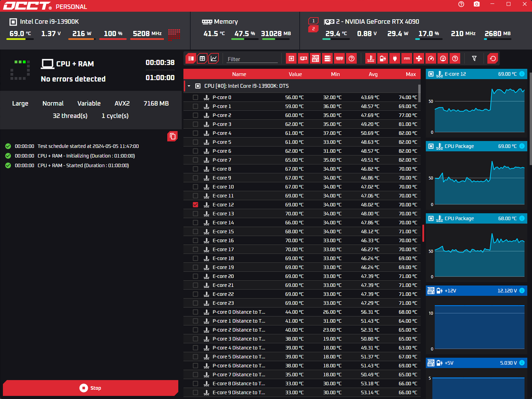Open the graph monitoring view icon

click(213, 58)
